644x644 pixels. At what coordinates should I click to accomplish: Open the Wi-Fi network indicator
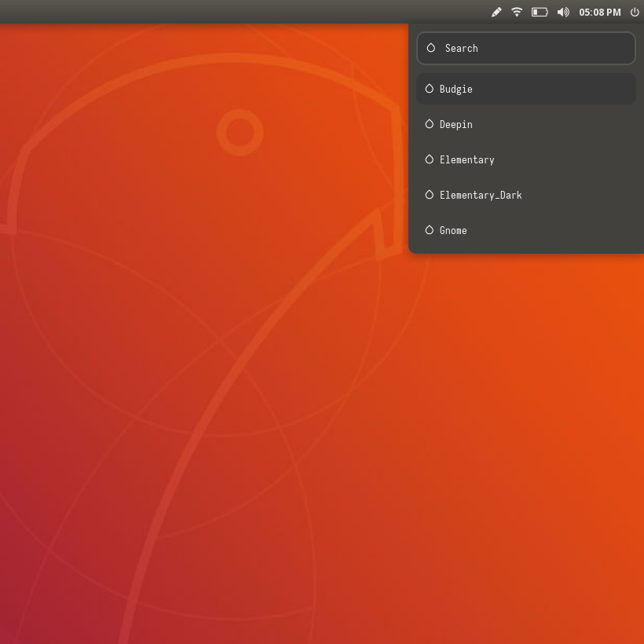(x=517, y=12)
